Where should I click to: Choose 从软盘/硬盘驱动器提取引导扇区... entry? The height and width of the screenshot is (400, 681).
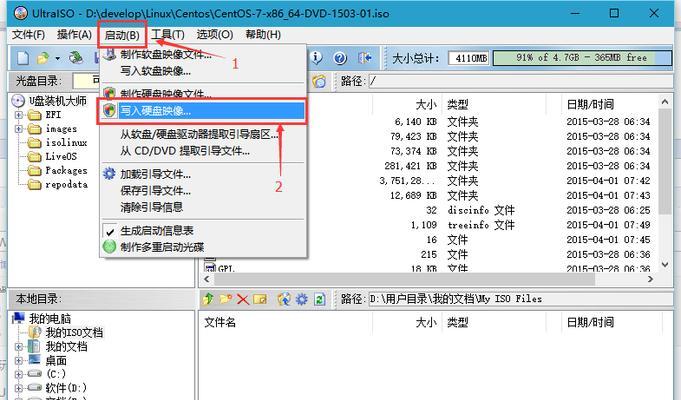point(203,135)
